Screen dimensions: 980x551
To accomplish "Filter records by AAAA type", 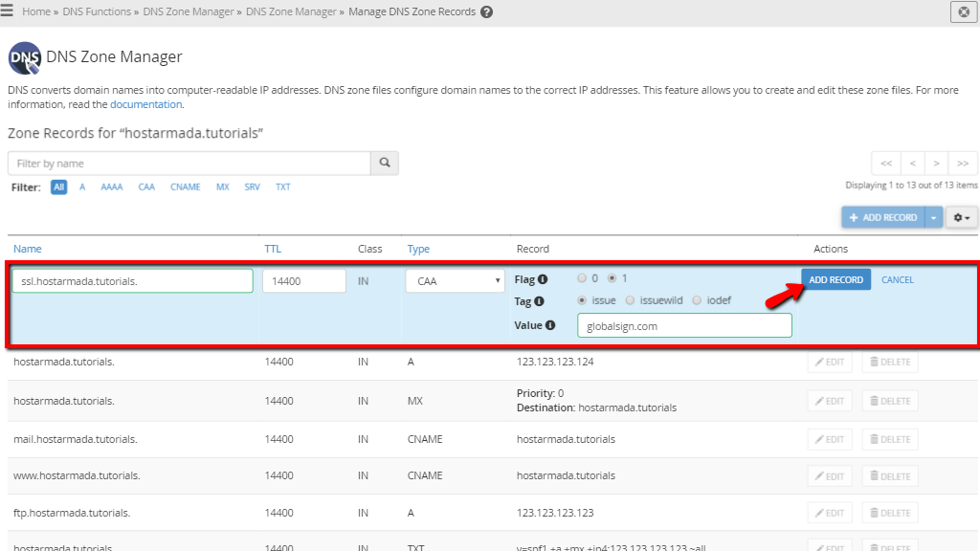I will (112, 187).
